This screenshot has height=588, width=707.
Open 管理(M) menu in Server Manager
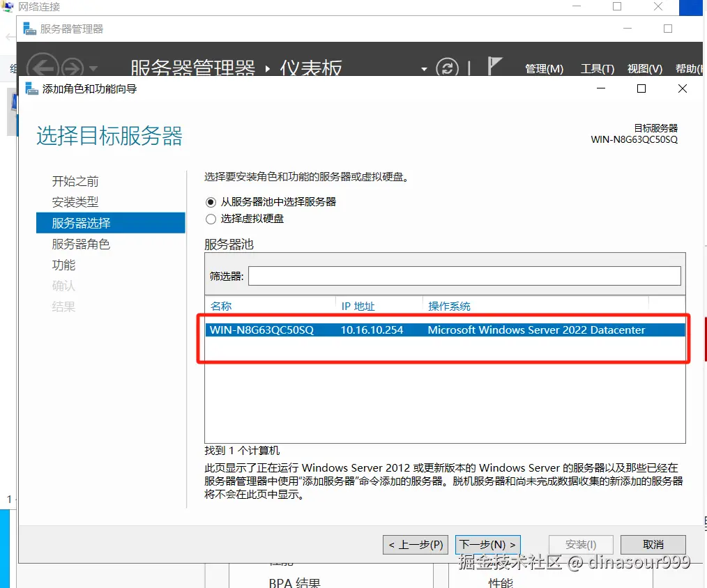coord(545,68)
